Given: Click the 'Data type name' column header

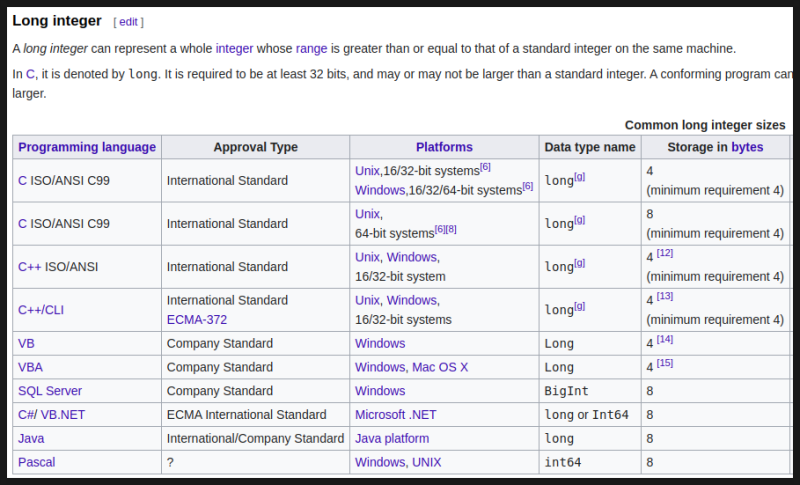Looking at the screenshot, I should click(x=590, y=147).
